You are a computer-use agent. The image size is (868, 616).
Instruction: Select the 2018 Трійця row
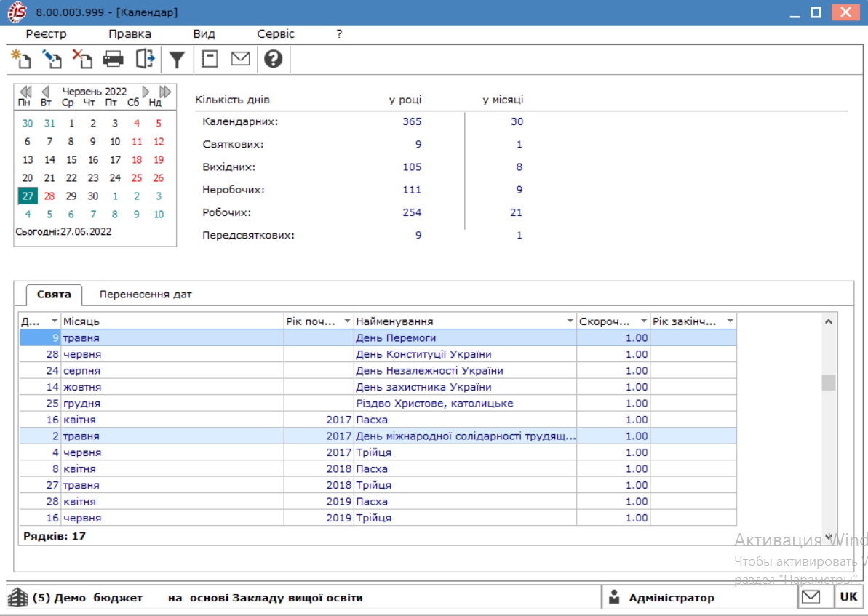(x=378, y=485)
